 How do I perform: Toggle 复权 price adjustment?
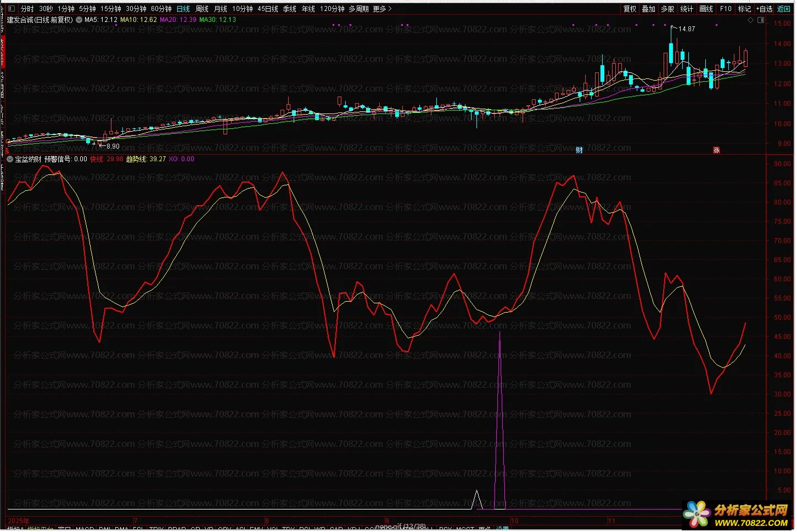(630, 9)
